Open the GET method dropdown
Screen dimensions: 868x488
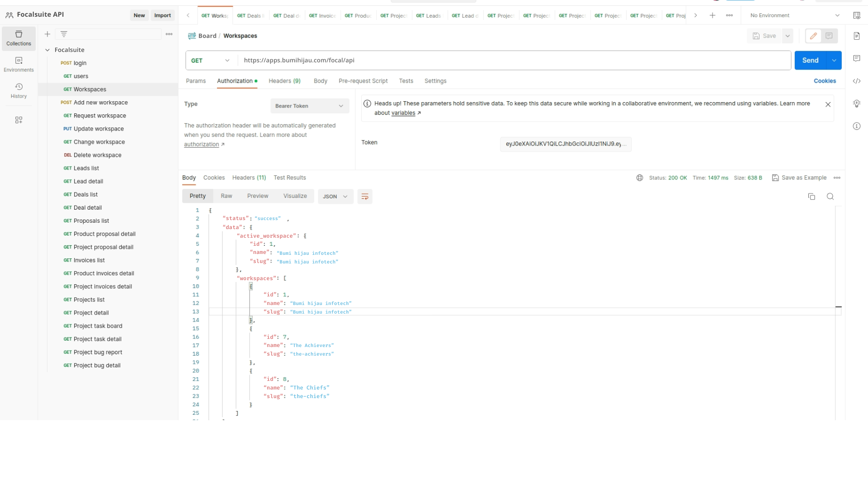click(211, 61)
